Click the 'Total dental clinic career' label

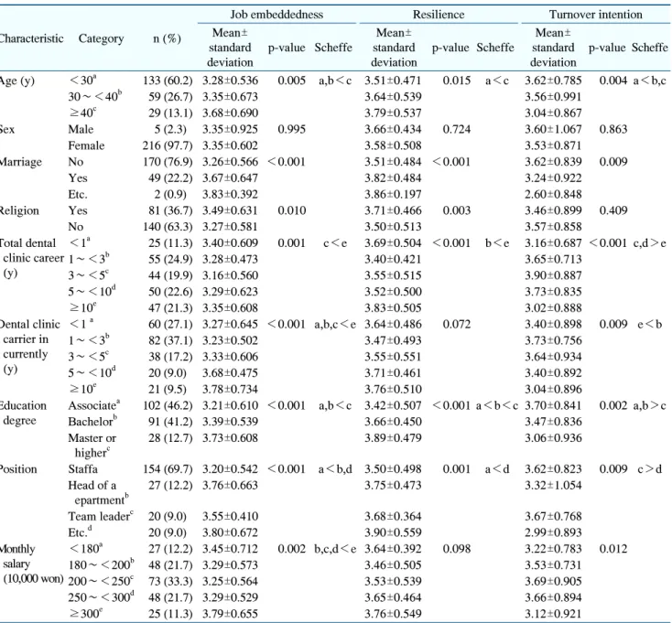point(32,251)
